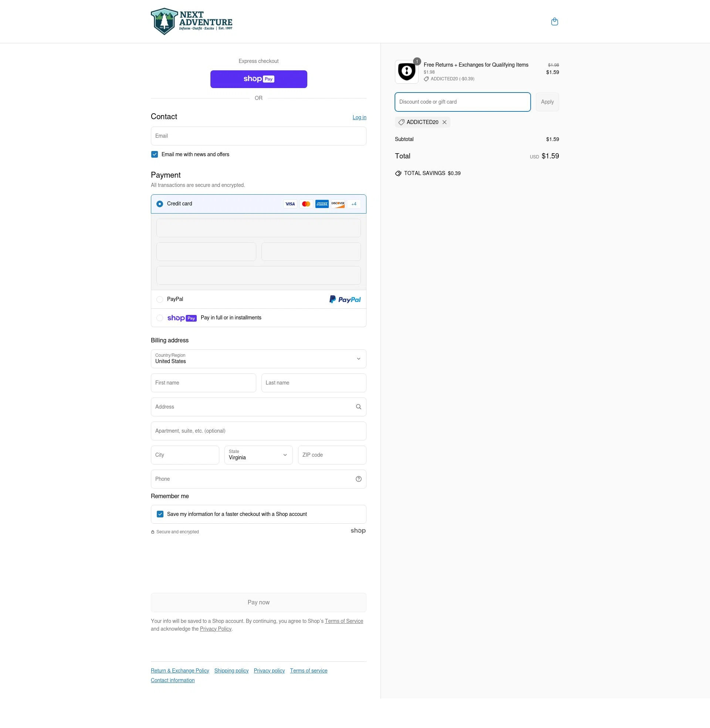This screenshot has width=710, height=728.
Task: Click the phone field help icon
Action: (x=358, y=479)
